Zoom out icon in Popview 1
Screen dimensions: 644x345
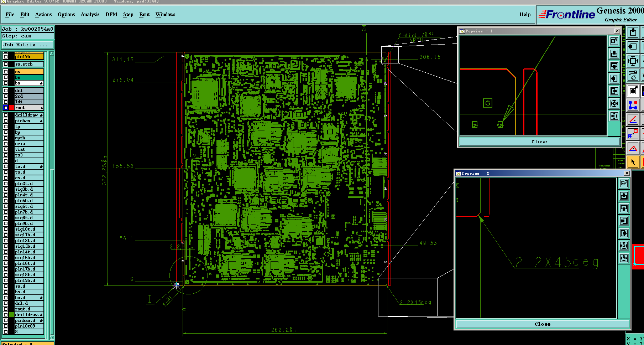(x=614, y=116)
